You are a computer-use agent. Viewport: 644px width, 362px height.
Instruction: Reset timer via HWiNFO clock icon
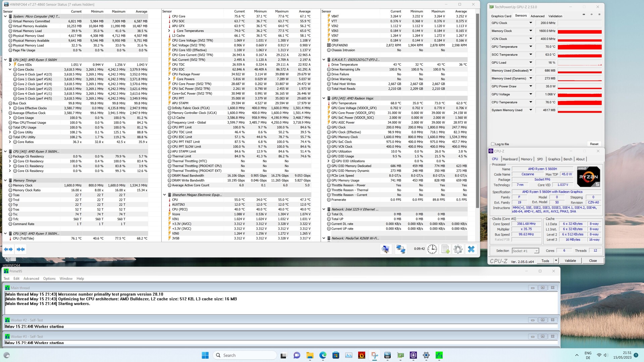(432, 249)
